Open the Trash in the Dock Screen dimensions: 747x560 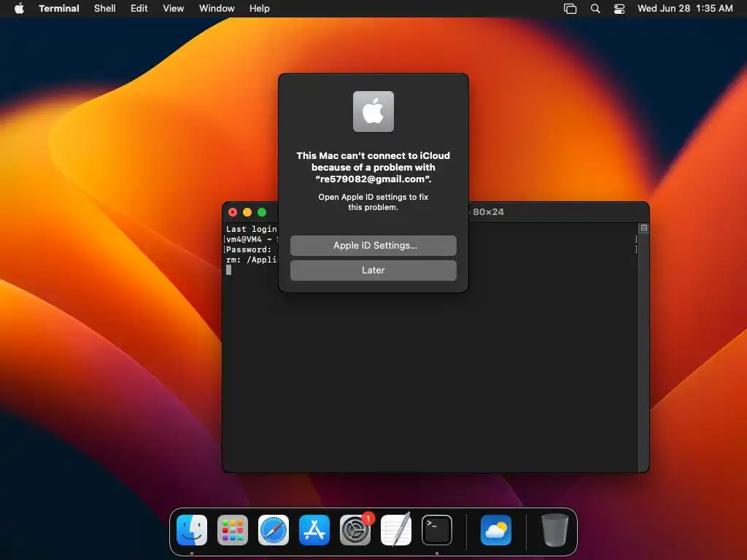(x=555, y=530)
